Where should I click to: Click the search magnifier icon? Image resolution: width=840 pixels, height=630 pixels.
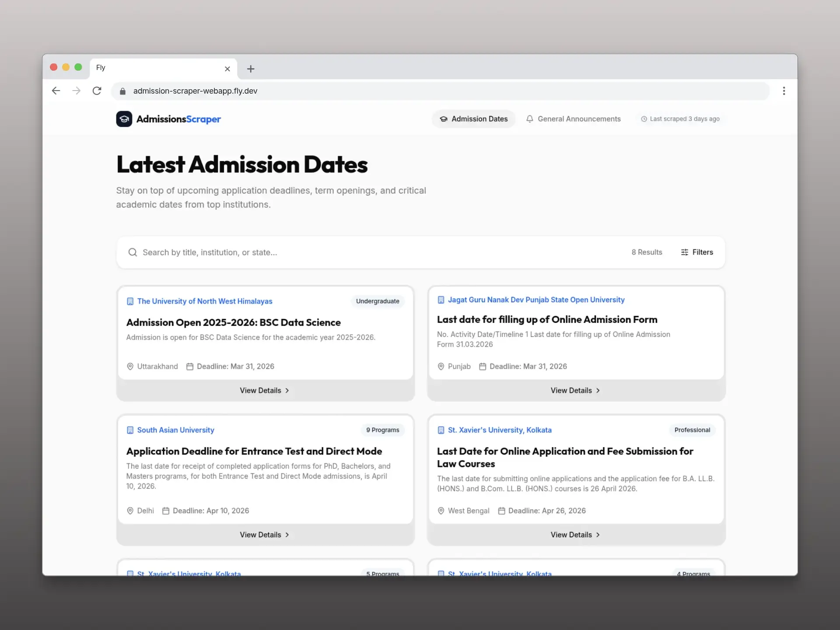133,252
